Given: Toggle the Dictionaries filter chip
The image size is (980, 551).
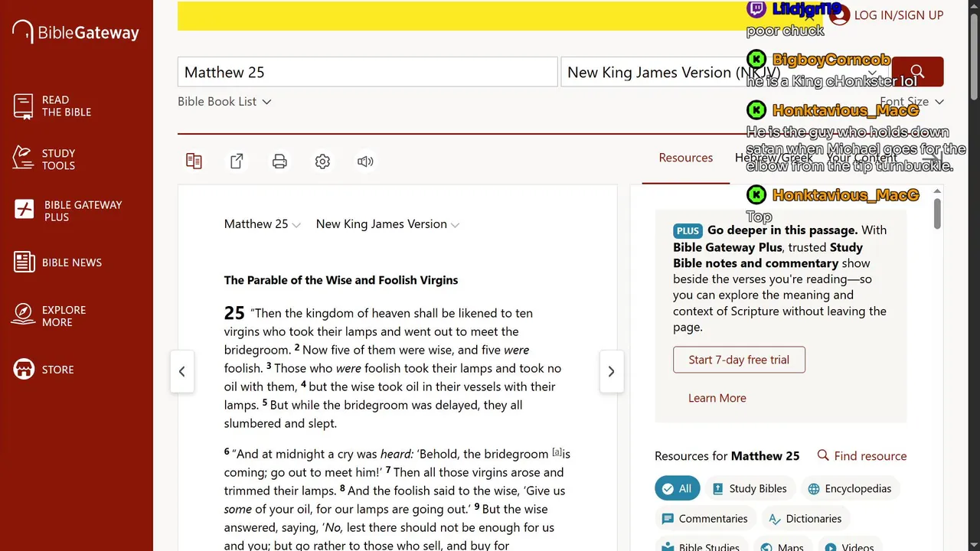Looking at the screenshot, I should pyautogui.click(x=805, y=518).
